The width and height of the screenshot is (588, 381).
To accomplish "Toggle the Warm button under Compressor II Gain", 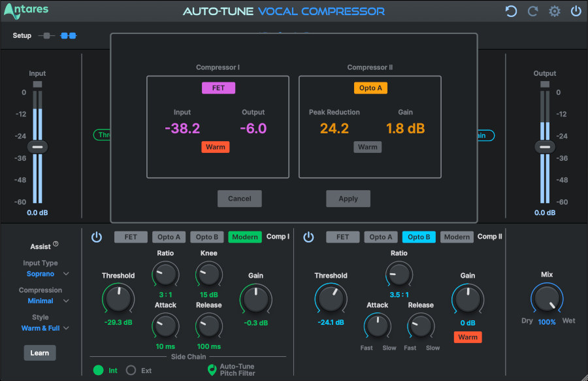I will click(467, 337).
